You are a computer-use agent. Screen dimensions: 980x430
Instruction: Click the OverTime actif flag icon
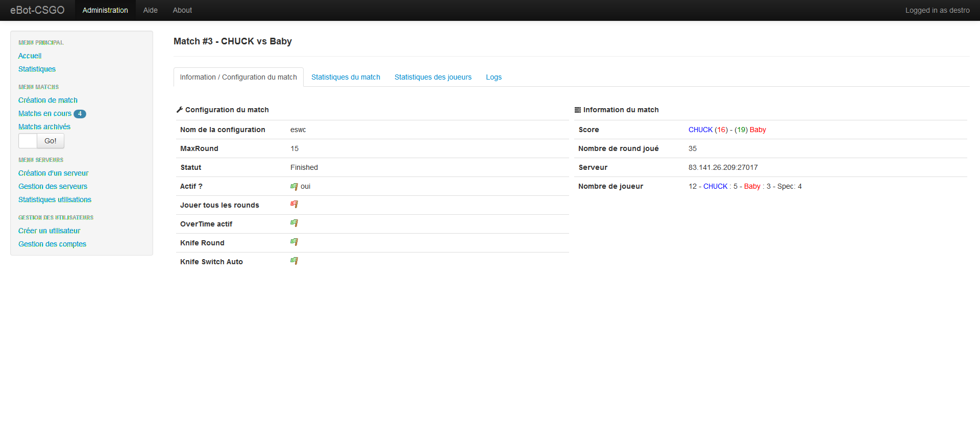[294, 223]
